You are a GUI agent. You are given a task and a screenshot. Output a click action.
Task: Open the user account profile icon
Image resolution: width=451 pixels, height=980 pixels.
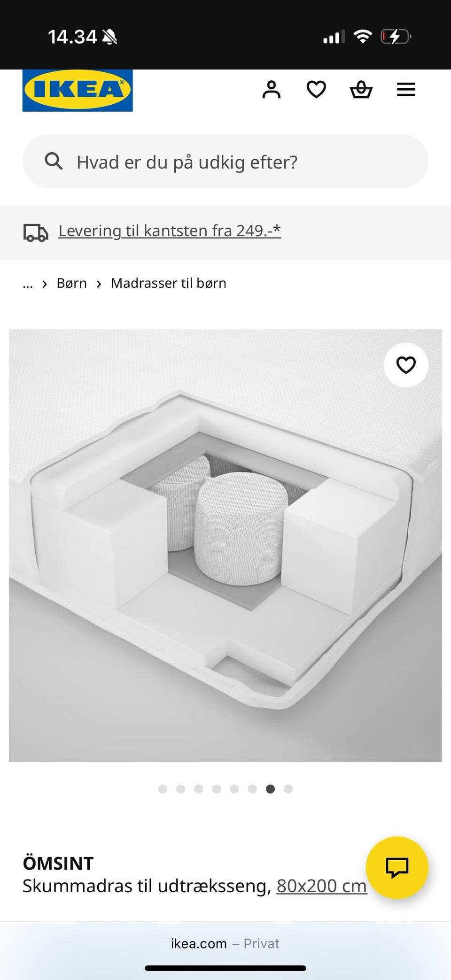(271, 89)
